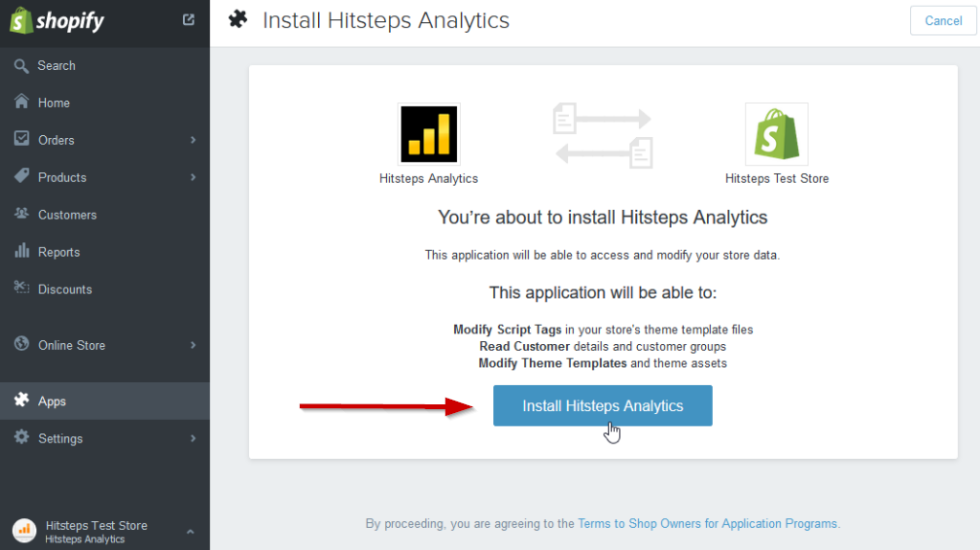Click the Reports bar chart icon
Viewport: 980px width, 550px height.
[x=21, y=251]
